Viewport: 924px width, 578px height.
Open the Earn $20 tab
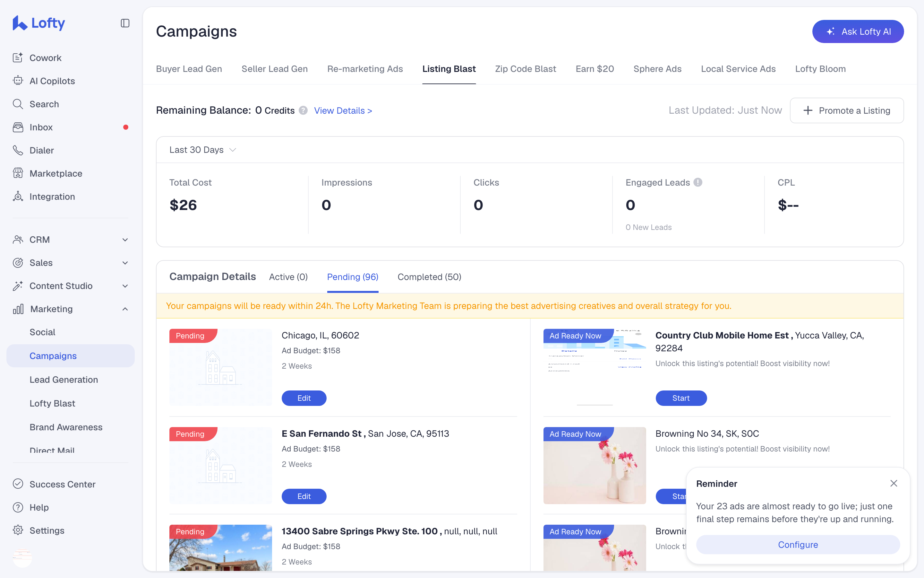[x=595, y=69]
